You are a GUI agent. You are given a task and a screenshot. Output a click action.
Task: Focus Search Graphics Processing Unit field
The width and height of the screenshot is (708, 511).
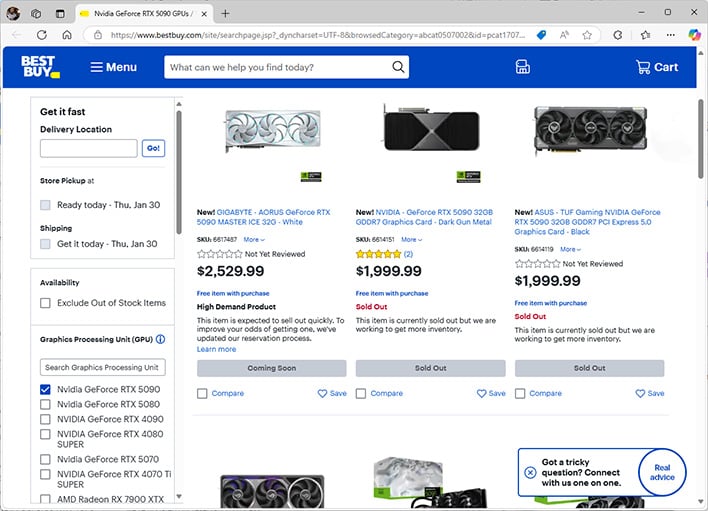[102, 367]
